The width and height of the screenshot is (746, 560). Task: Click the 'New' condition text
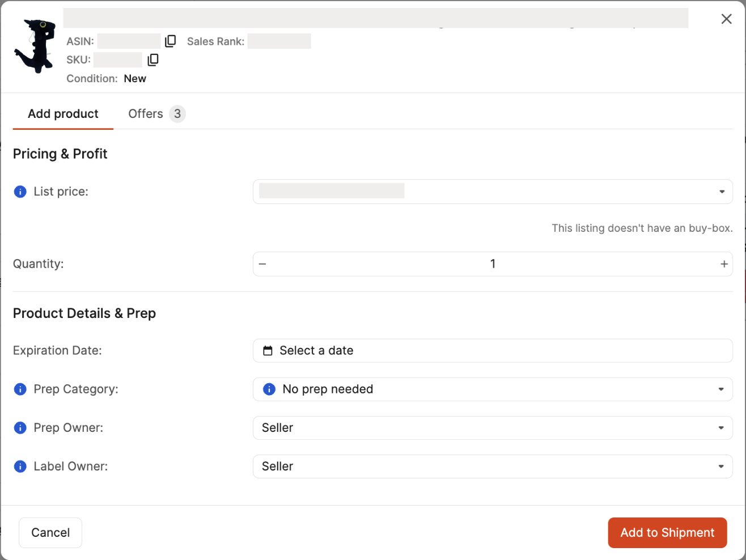(x=135, y=79)
